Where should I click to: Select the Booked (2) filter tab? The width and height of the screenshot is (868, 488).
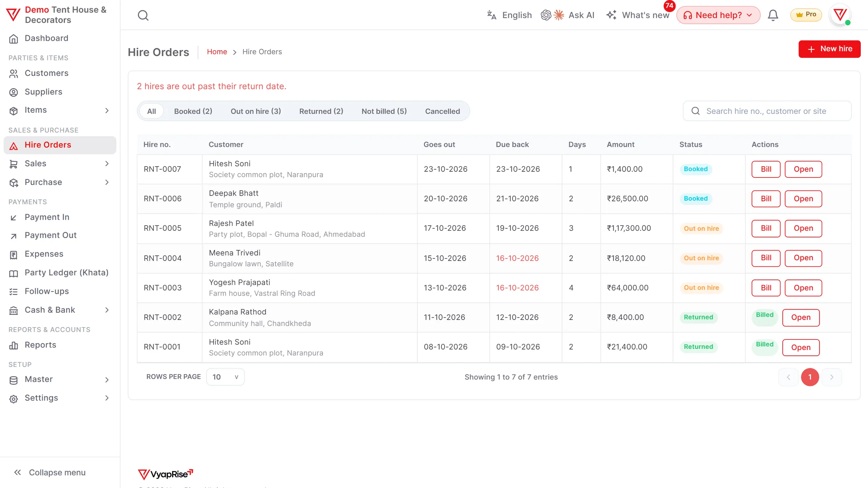(x=193, y=111)
